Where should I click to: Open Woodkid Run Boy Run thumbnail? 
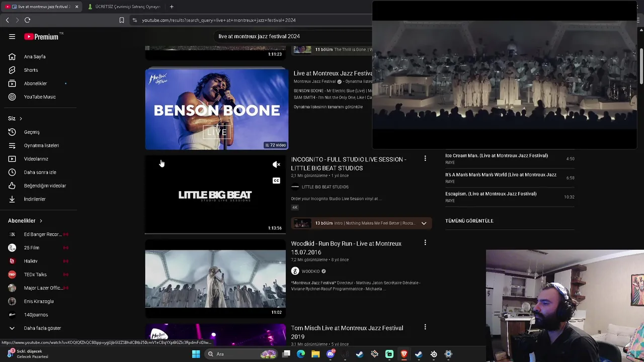[x=215, y=279]
